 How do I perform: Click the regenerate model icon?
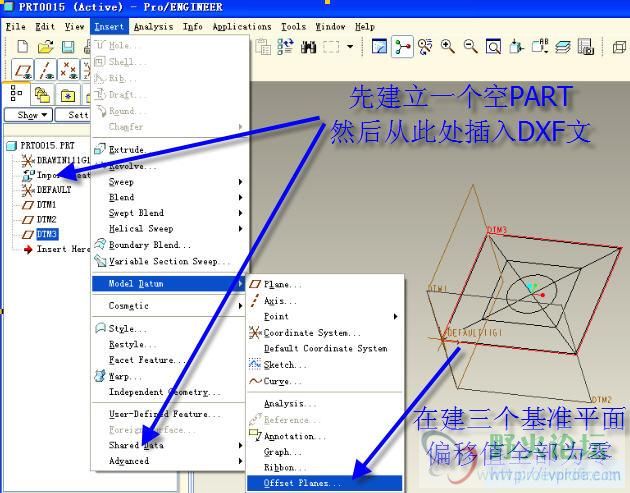[x=285, y=47]
